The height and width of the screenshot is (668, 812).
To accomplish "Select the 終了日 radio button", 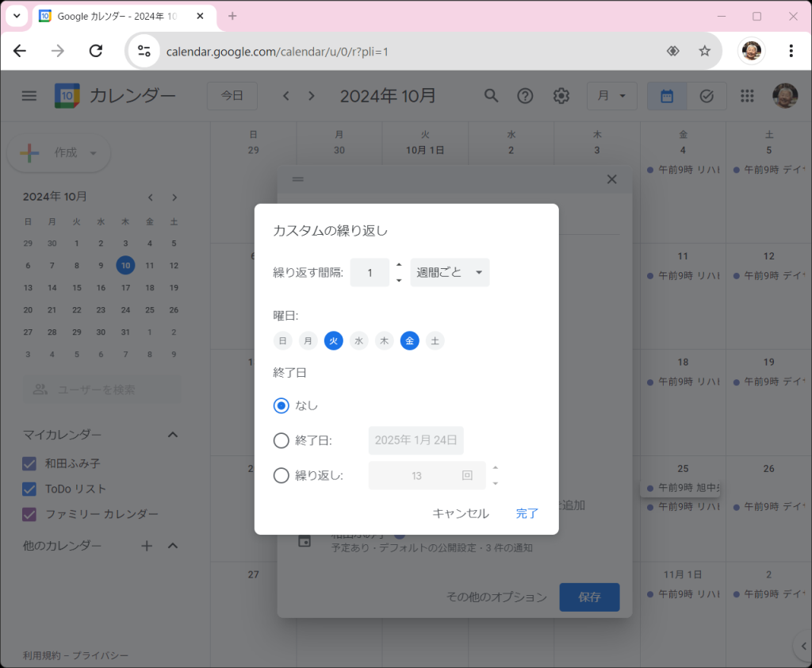I will [281, 440].
